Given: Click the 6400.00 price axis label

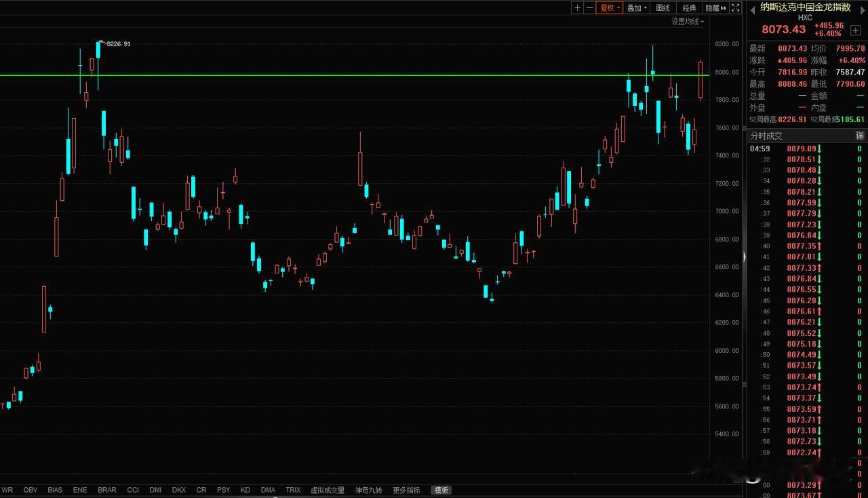Looking at the screenshot, I should point(726,295).
